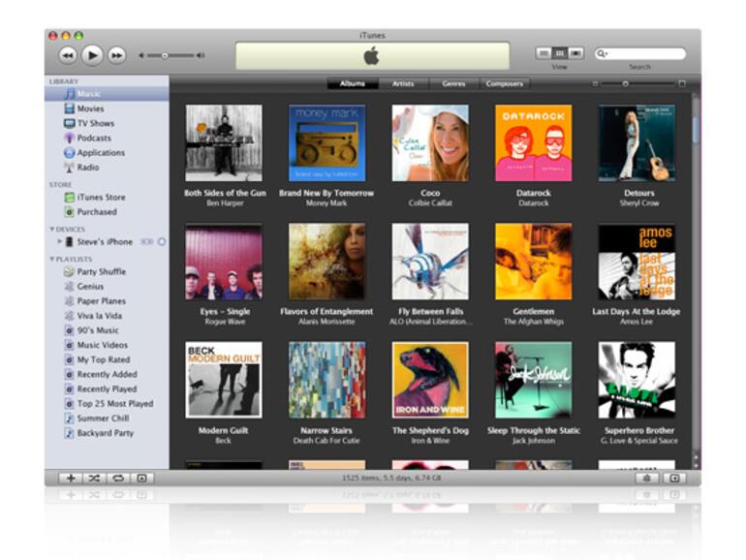The width and height of the screenshot is (746, 560).
Task: Select Flavors of Entanglement album
Action: click(326, 262)
